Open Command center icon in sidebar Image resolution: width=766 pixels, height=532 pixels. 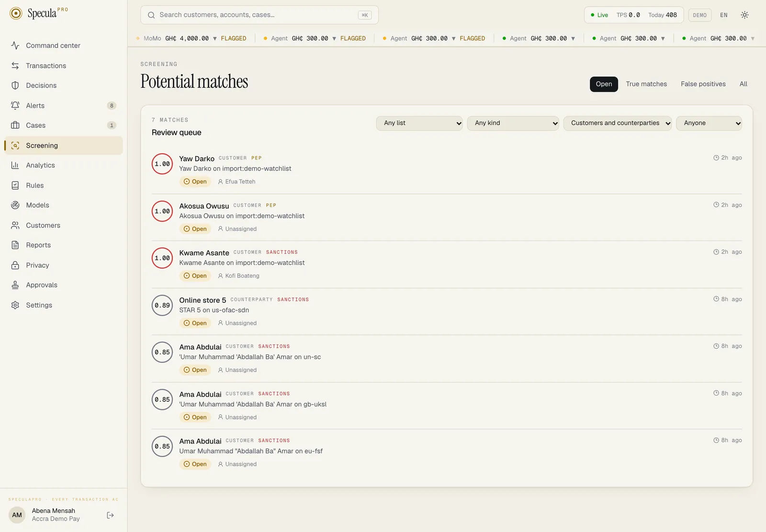[x=15, y=45]
